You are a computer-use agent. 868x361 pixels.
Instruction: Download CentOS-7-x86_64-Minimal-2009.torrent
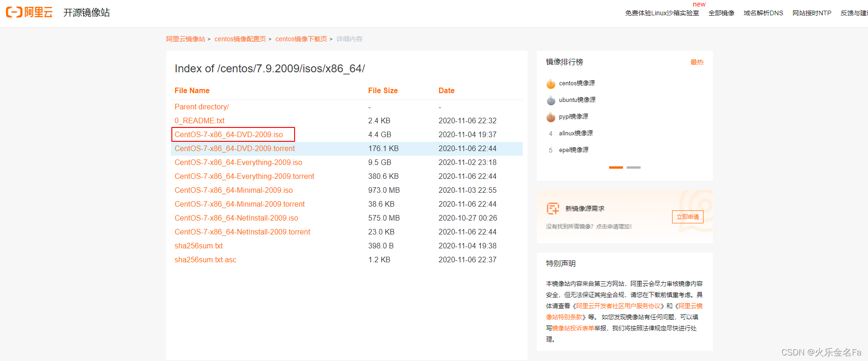tap(240, 204)
